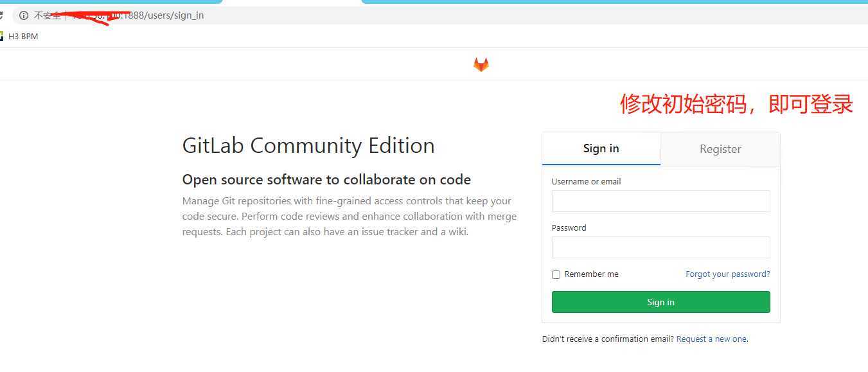
Task: Click the 'Remember me' label text
Action: (x=591, y=274)
